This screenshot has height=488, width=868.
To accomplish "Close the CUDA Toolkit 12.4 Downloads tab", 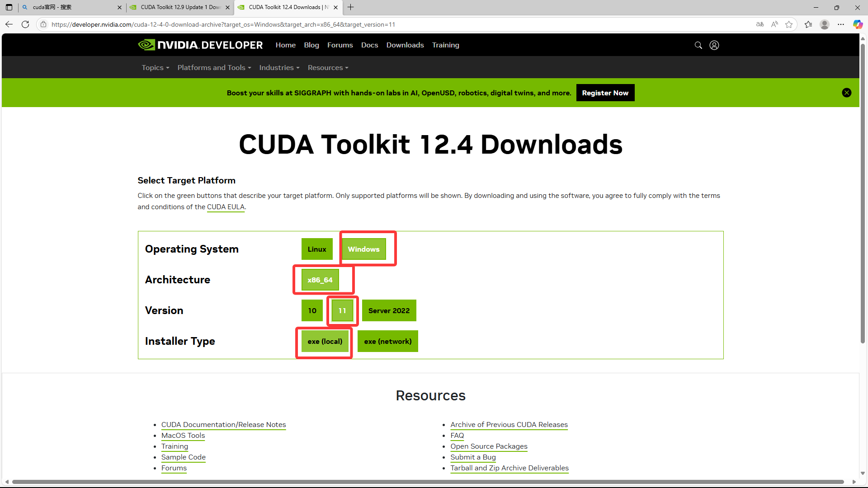I will tap(335, 7).
